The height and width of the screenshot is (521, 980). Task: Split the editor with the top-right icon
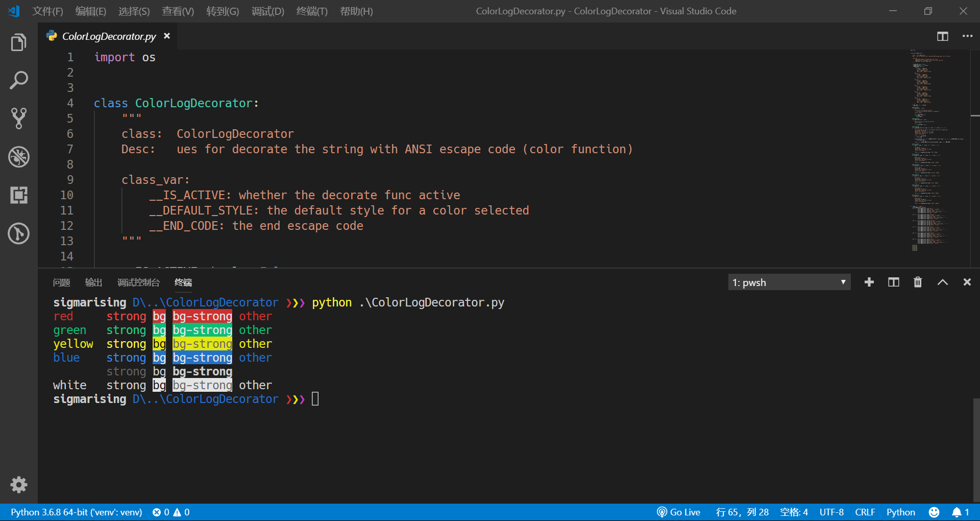tap(943, 36)
